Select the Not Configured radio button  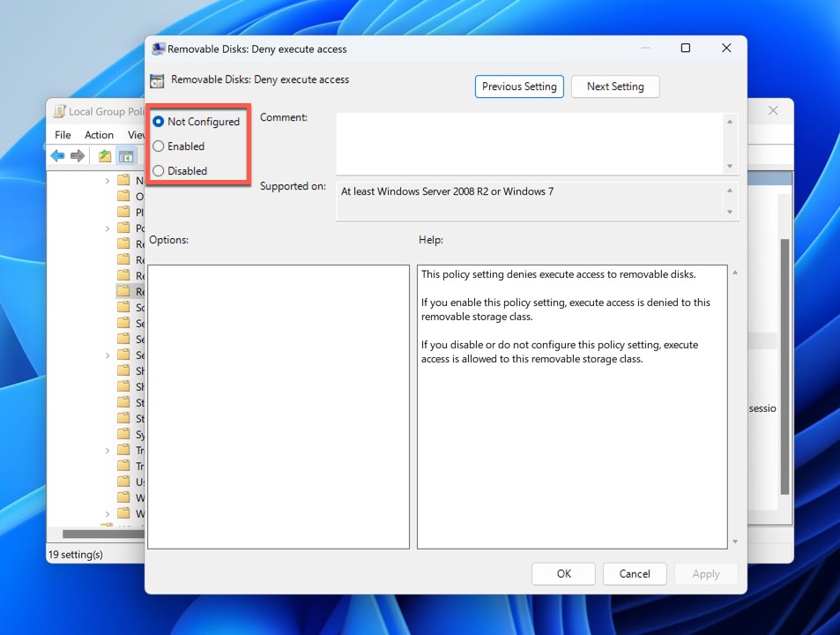click(x=159, y=122)
